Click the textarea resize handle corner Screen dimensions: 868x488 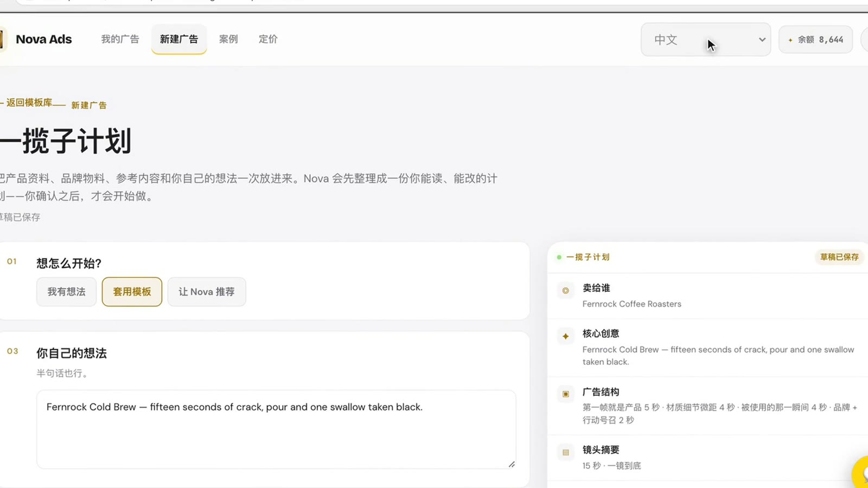tap(512, 464)
